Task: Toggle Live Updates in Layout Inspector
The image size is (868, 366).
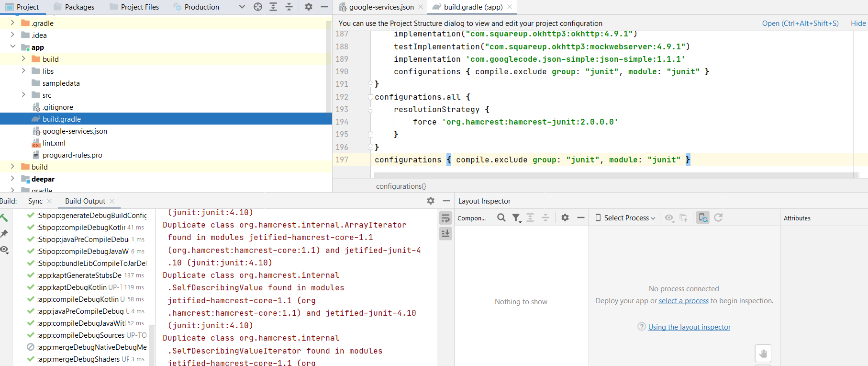Action: point(703,217)
